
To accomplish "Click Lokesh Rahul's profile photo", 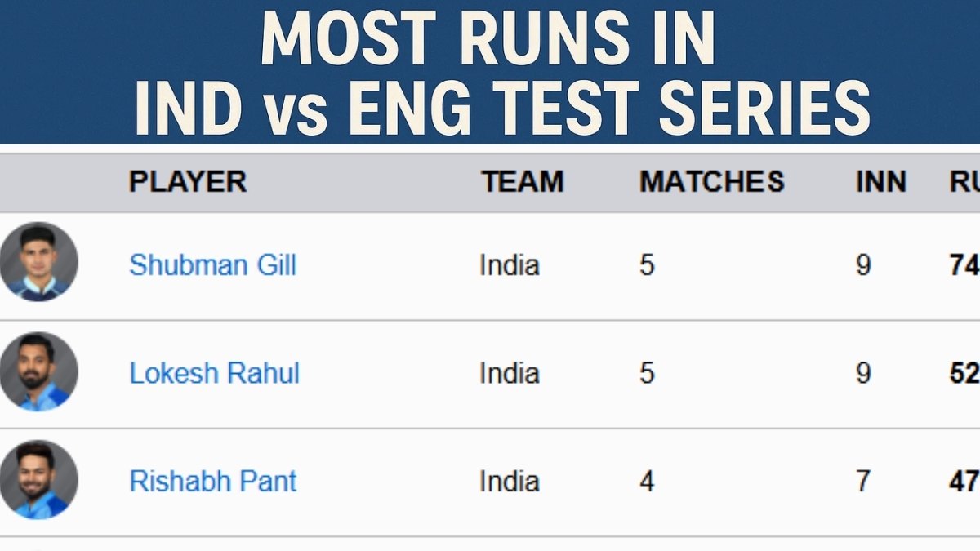I will click(x=38, y=371).
